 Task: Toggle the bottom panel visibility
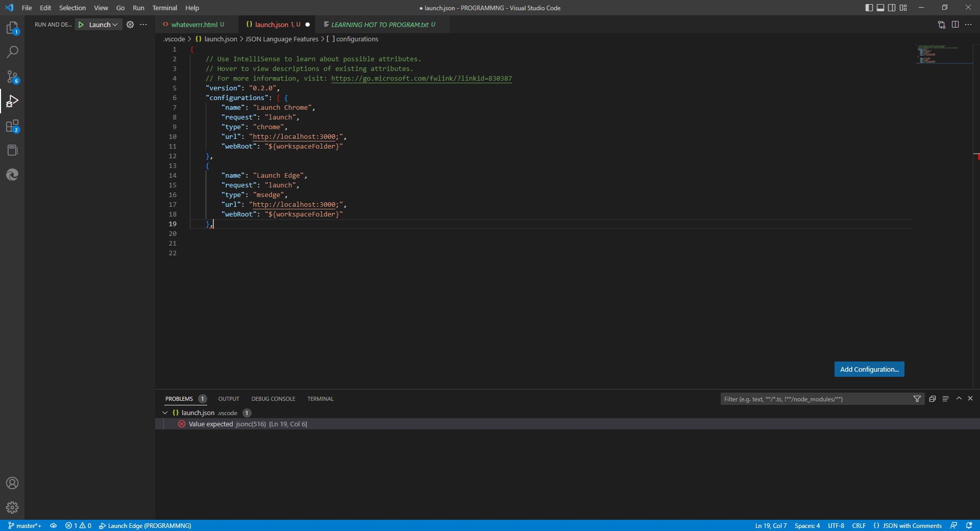(x=880, y=8)
